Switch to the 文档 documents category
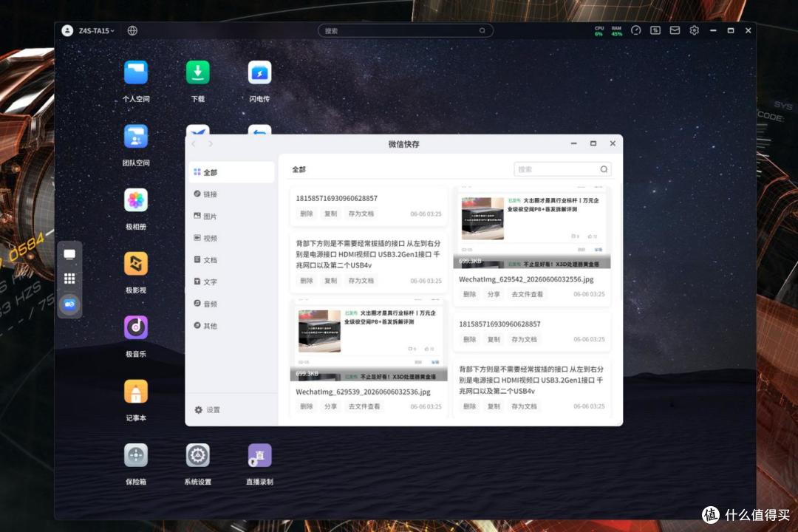 pos(231,260)
